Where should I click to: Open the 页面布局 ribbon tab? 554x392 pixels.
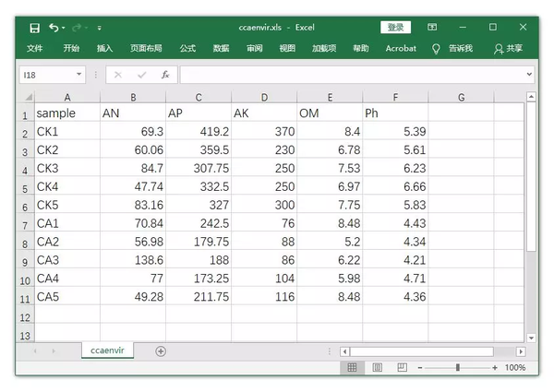(146, 48)
